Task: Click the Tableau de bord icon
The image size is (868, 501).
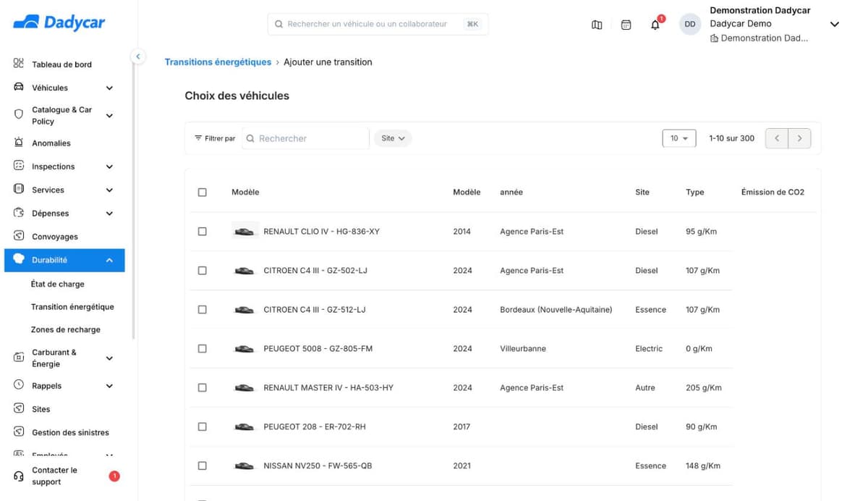Action: point(19,64)
